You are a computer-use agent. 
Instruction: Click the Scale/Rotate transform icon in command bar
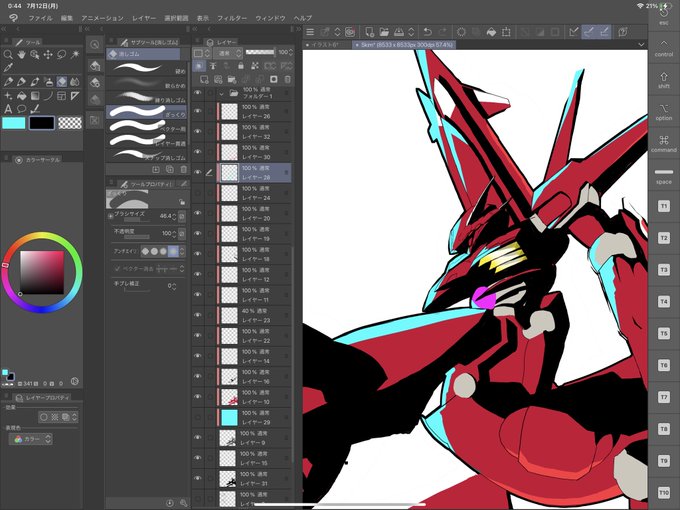506,32
